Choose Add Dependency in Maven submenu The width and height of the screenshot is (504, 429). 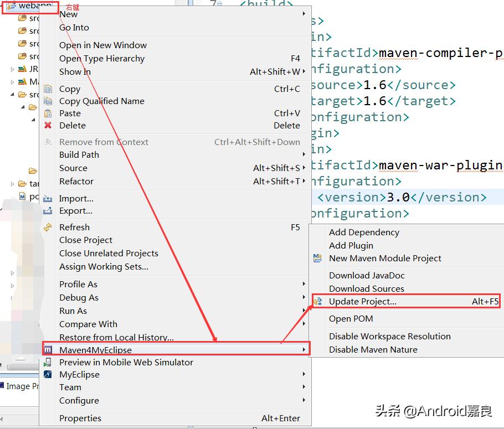click(407, 232)
